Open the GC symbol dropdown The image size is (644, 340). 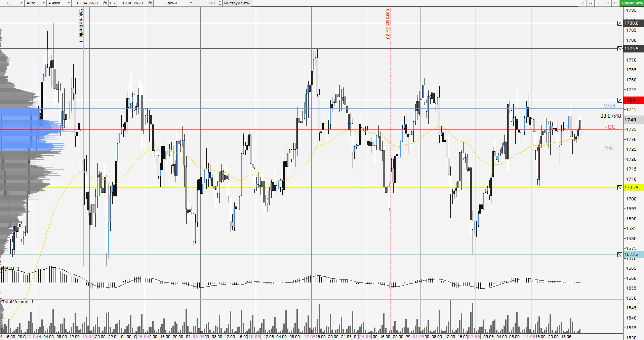coord(22,3)
